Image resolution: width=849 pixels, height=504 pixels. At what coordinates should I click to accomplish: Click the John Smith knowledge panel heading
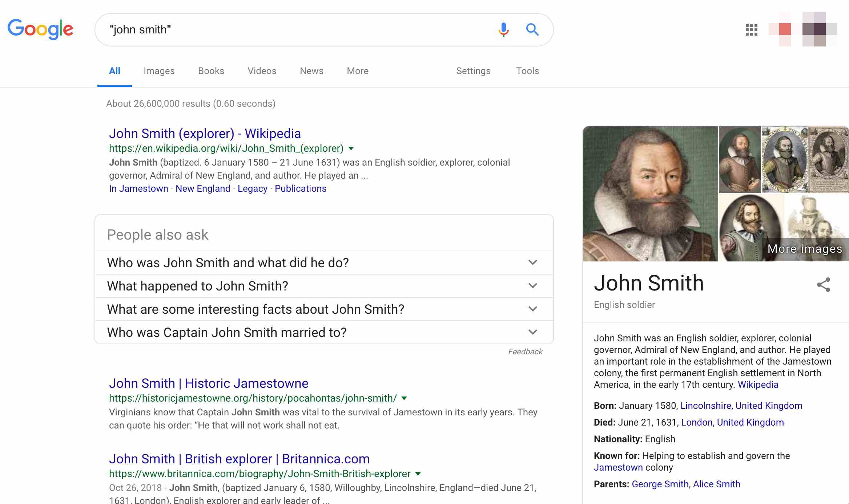649,283
